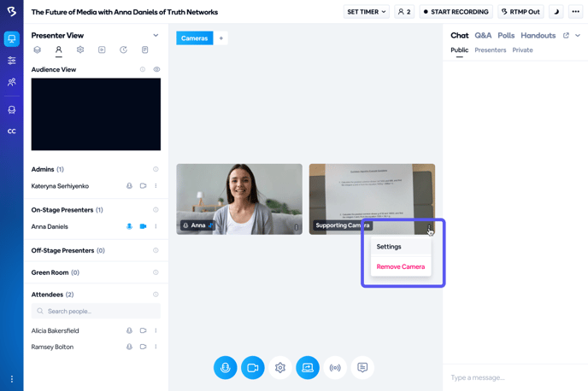Select the document icon under Presenter View
Screen dimensions: 588x391
[x=144, y=50]
